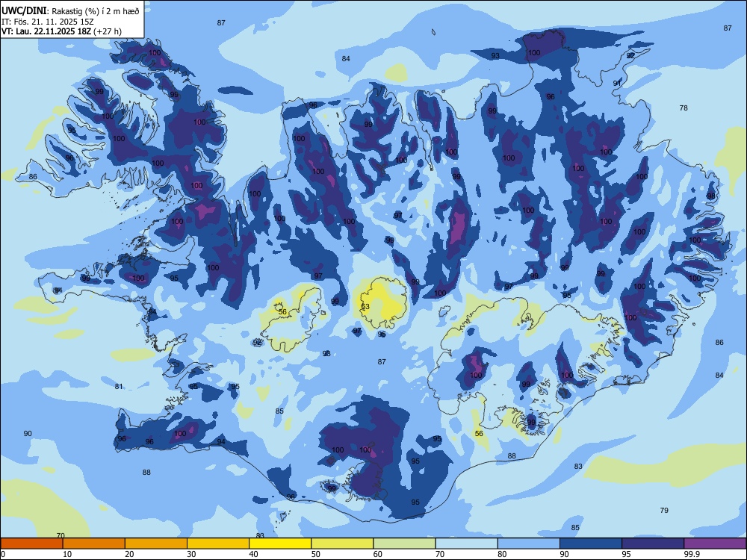Select the pale yellow 50–60 legend swatch
This screenshot has height=560, width=747.
[x=342, y=544]
